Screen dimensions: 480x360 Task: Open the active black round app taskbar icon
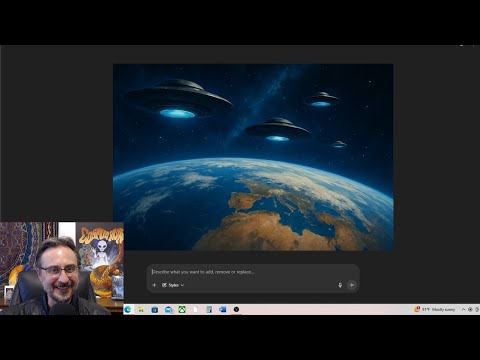coord(236,310)
